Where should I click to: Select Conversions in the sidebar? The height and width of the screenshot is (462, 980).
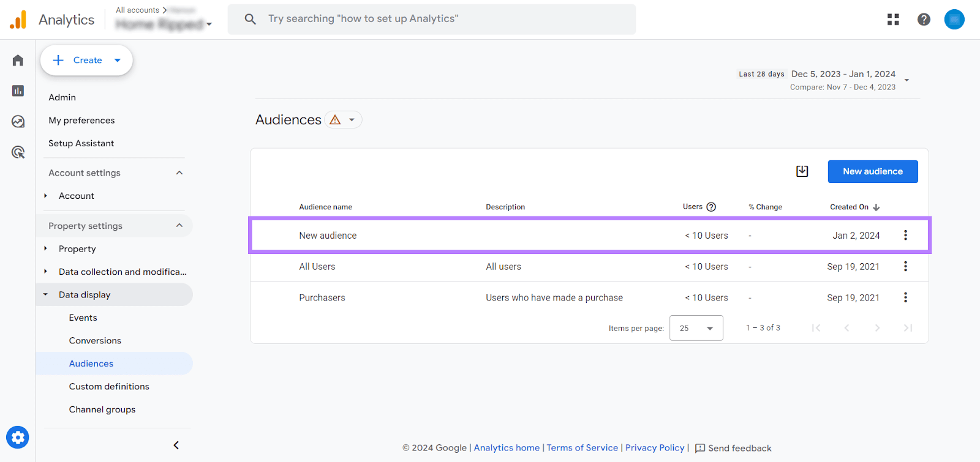(x=95, y=340)
